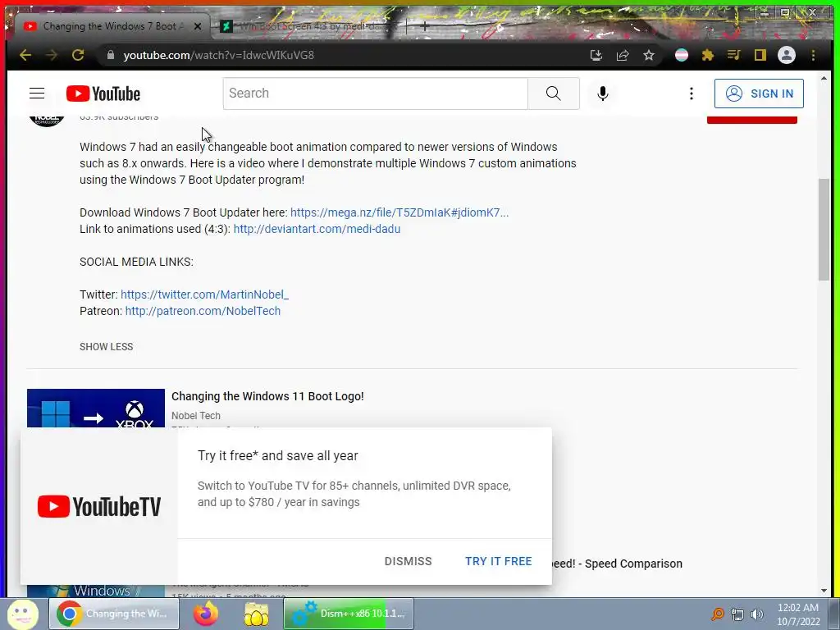Viewport: 840px width, 630px height.
Task: Switch to Dism++ taskbar window
Action: (349, 614)
